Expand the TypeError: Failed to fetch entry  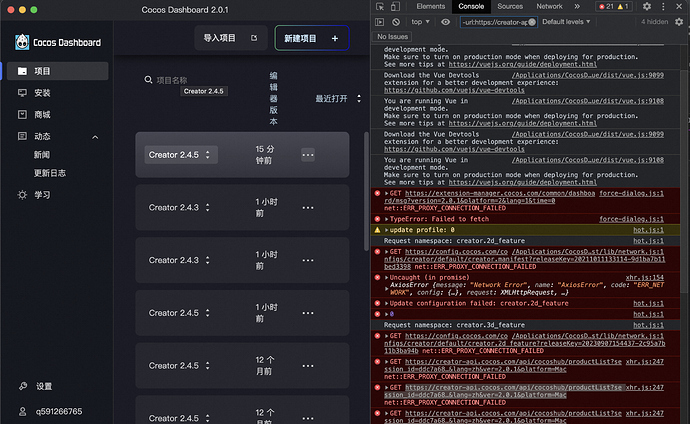[386, 219]
